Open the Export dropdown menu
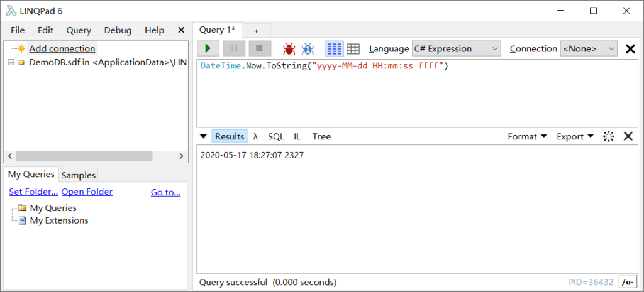Screen dimensions: 644x292 click(575, 136)
